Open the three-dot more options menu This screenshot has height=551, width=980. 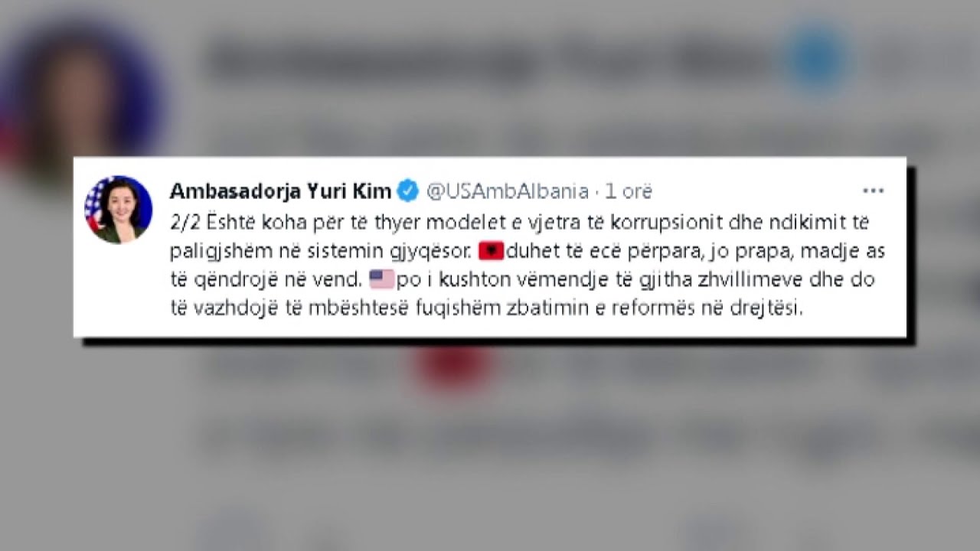pyautogui.click(x=873, y=191)
